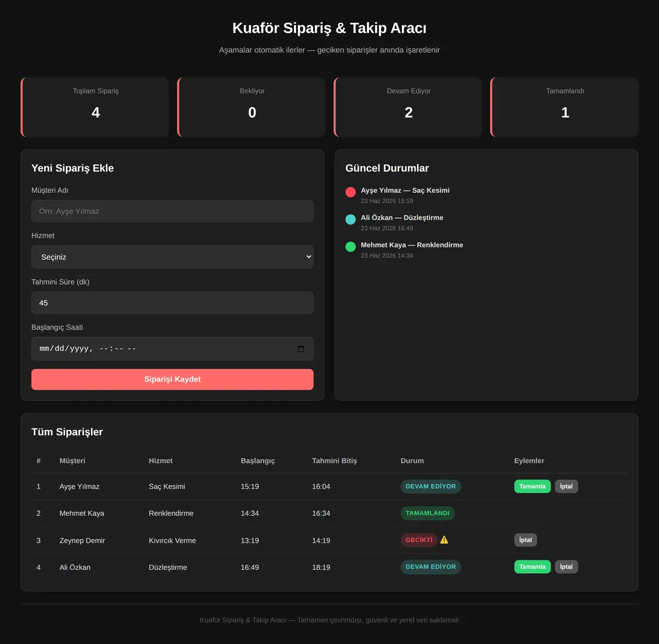
Task: Select the Tamamlandı stat card
Action: [x=565, y=107]
